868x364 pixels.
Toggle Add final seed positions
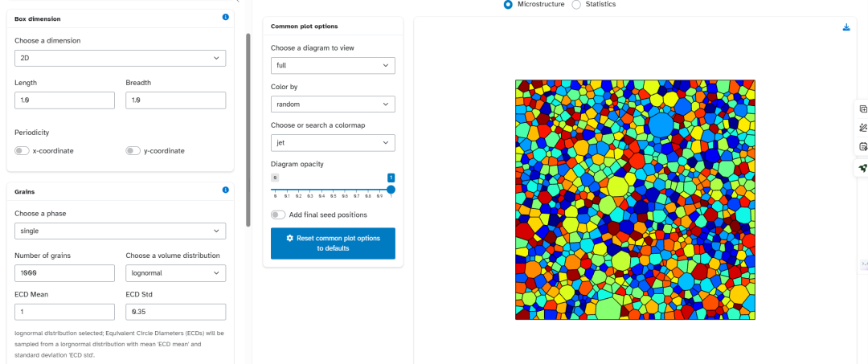pyautogui.click(x=278, y=215)
